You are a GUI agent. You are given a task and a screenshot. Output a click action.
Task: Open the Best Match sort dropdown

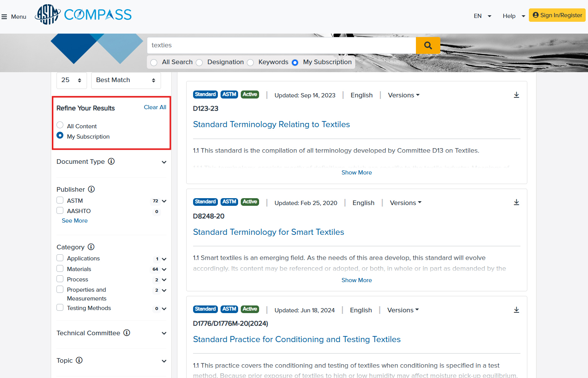(126, 80)
